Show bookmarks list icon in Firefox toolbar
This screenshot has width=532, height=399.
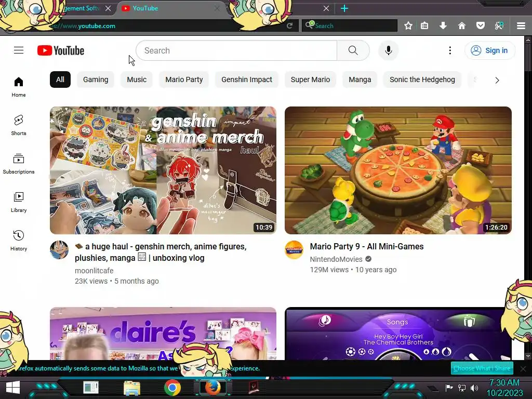click(x=424, y=26)
